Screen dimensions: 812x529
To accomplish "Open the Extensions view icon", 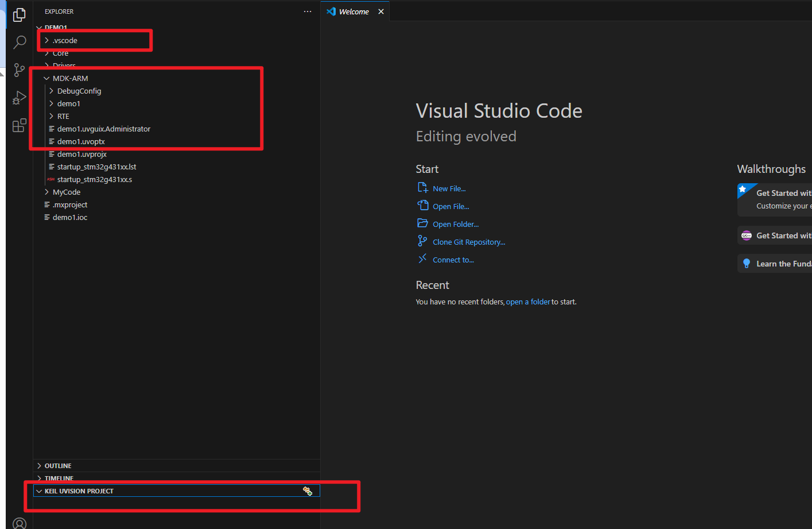I will click(x=19, y=125).
